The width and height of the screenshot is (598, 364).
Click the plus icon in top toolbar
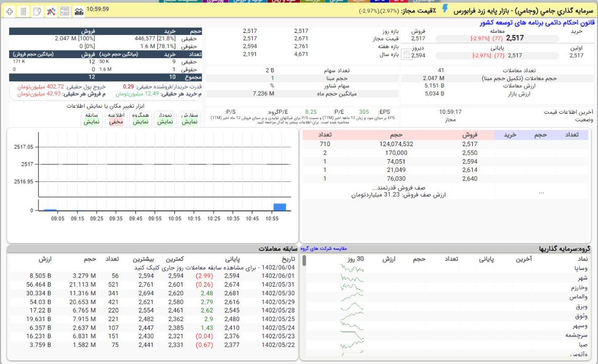coord(10,11)
